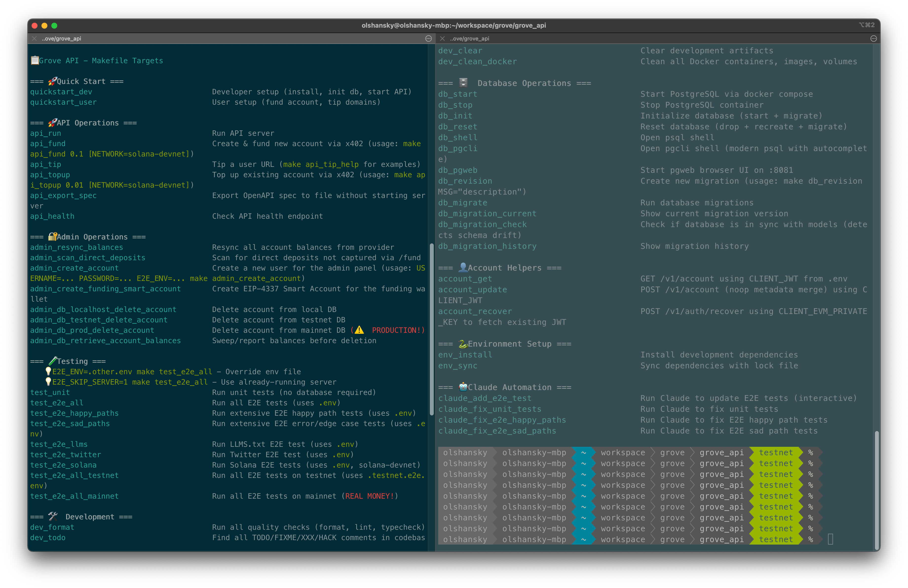Click the test_e2e_all_mainnet target text
This screenshot has width=908, height=588.
[x=75, y=496]
